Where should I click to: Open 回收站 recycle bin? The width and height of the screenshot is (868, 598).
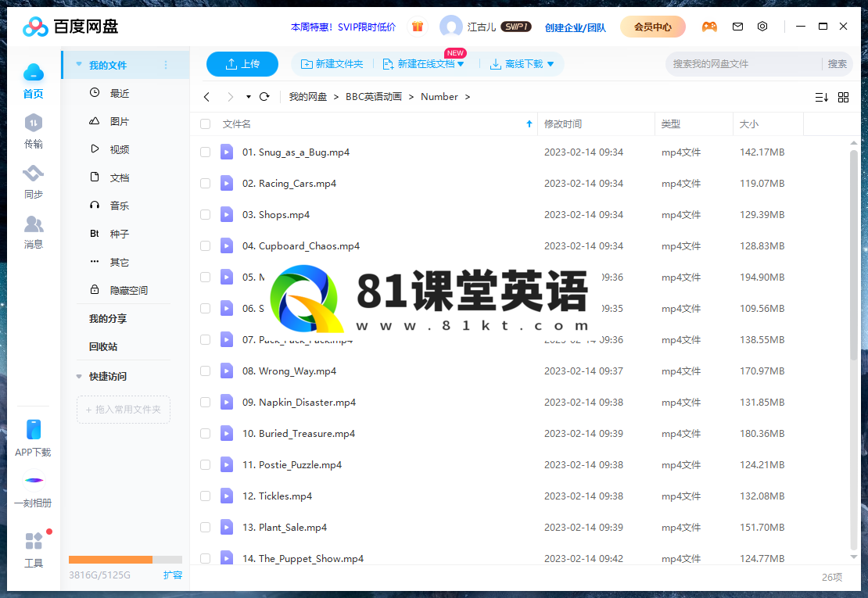point(103,347)
